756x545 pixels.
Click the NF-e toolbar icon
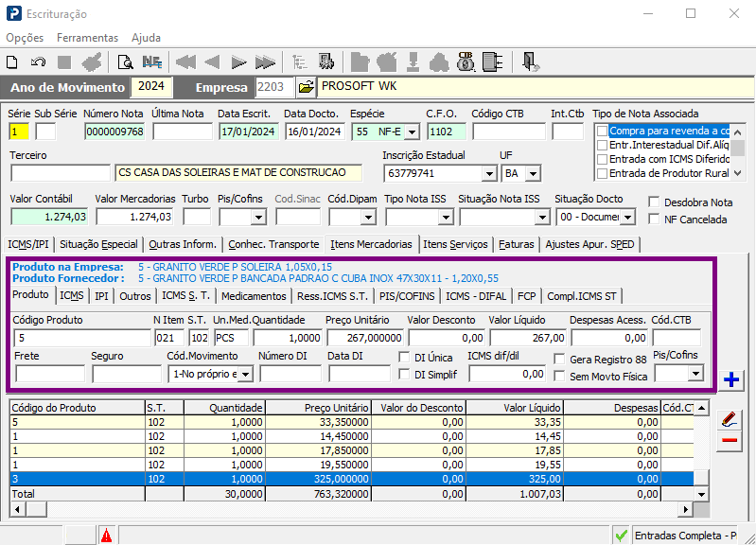(x=152, y=62)
